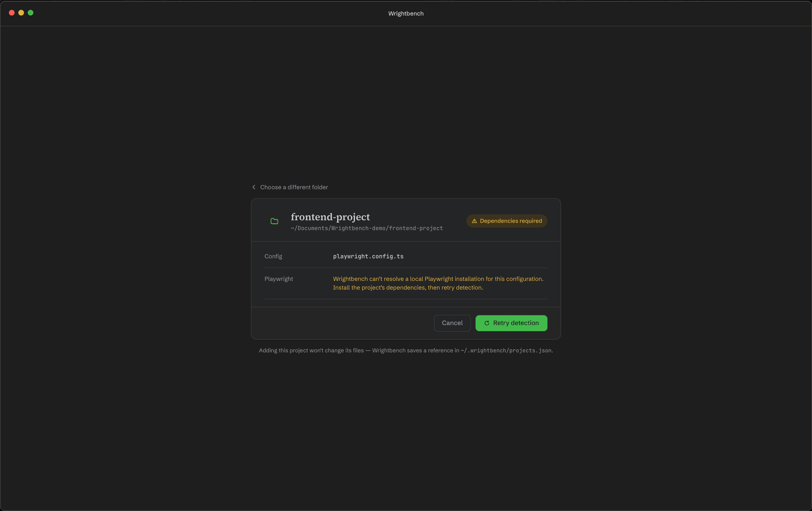
Task: Click the project path ~/Documents/Wrightbench-demo/frontend-project
Action: (367, 228)
